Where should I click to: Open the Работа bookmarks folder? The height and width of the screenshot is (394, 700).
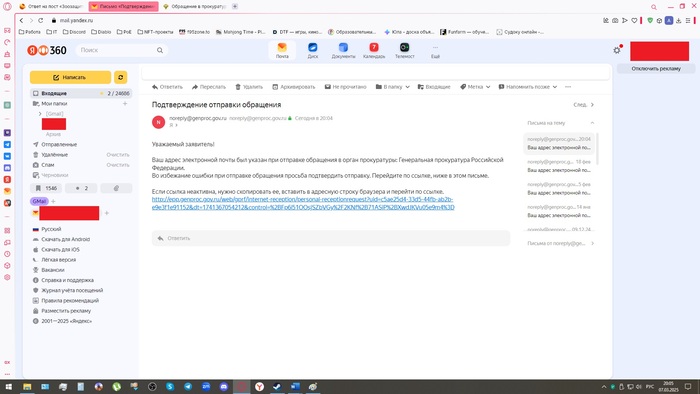pyautogui.click(x=30, y=32)
